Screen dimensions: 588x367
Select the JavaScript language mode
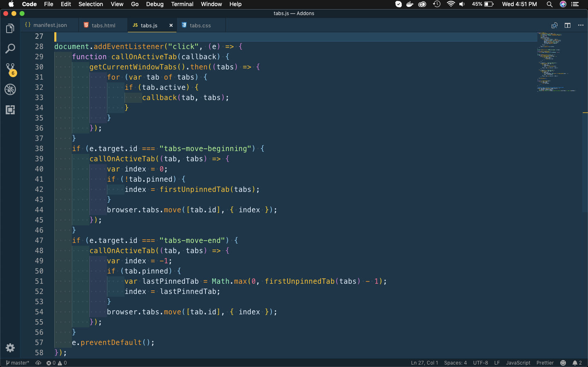click(518, 363)
